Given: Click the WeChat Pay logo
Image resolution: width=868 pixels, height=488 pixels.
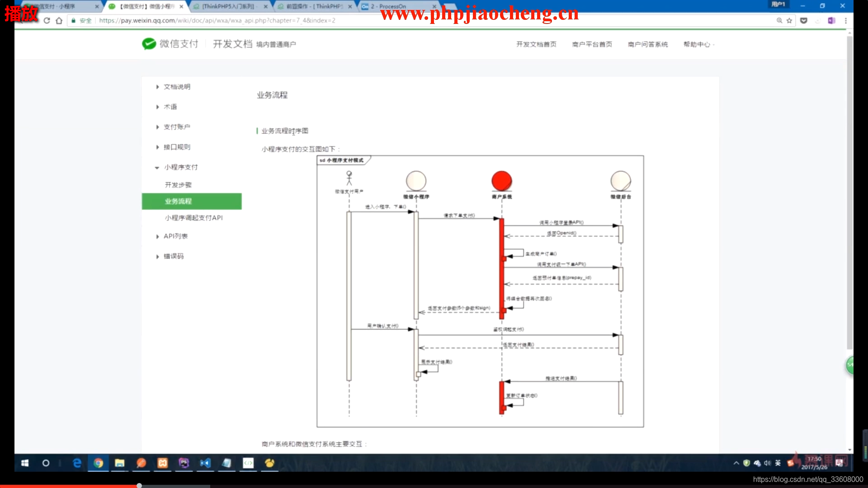Looking at the screenshot, I should (170, 43).
